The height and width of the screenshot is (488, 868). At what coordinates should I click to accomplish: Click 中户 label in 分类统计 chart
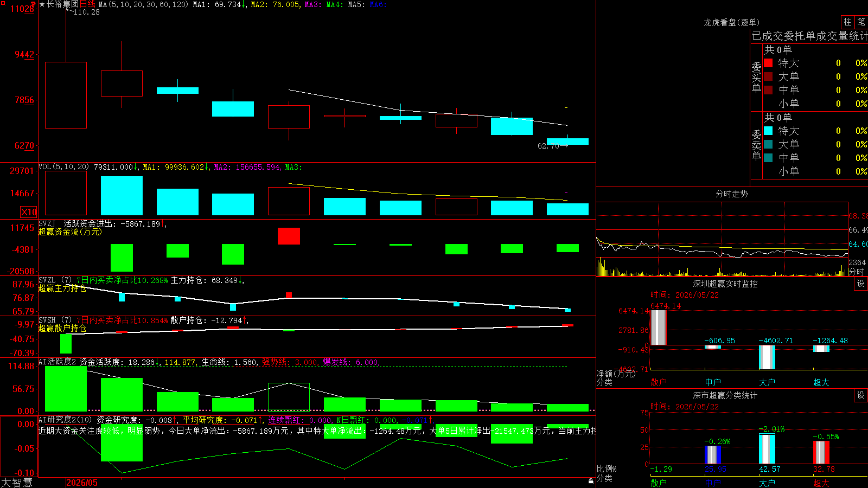[713, 483]
